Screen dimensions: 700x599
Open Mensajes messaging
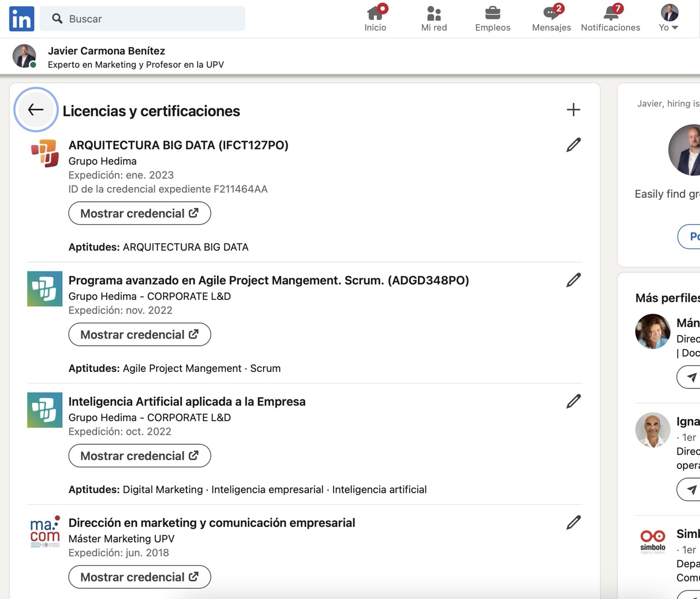point(551,19)
